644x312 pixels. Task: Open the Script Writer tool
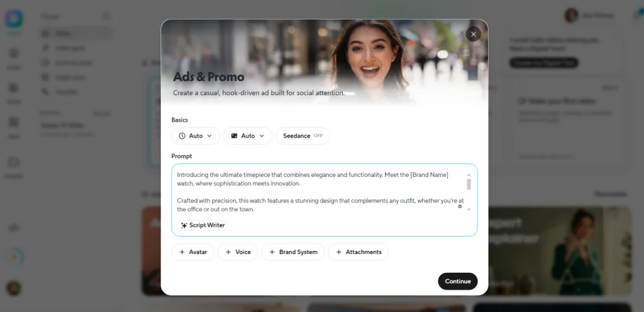click(203, 225)
